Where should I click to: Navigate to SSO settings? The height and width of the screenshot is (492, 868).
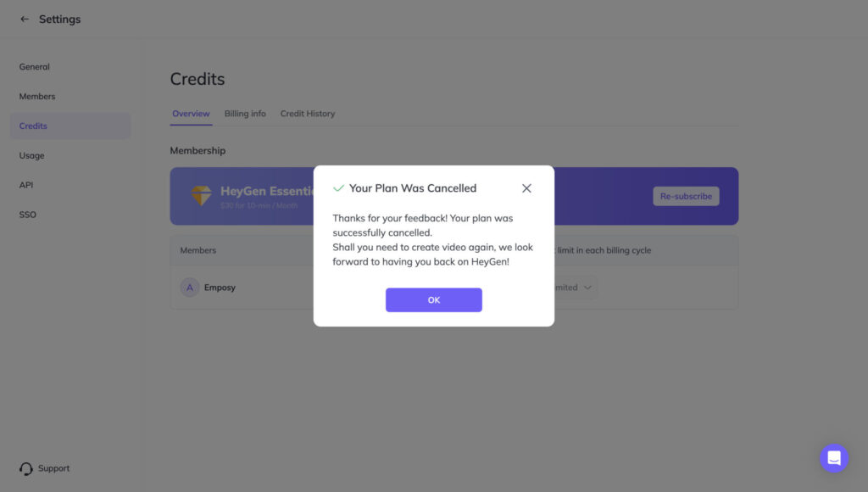pyautogui.click(x=28, y=215)
